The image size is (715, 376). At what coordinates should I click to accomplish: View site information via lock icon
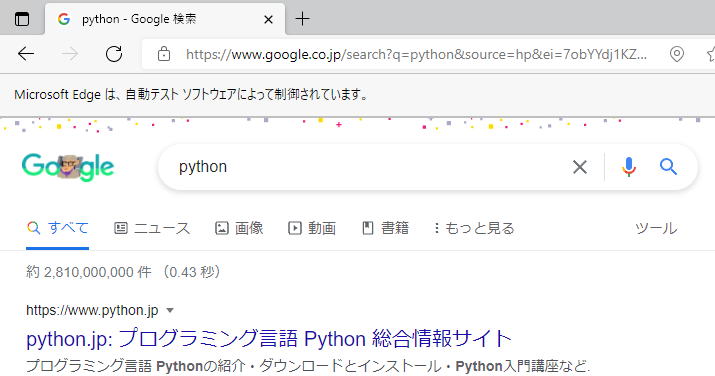click(x=164, y=54)
